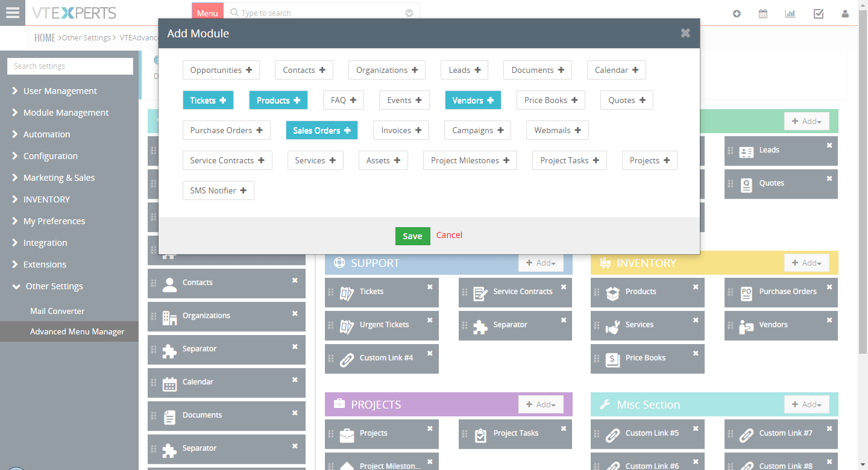
Task: Open the reports bar-chart icon in top bar
Action: (x=790, y=13)
